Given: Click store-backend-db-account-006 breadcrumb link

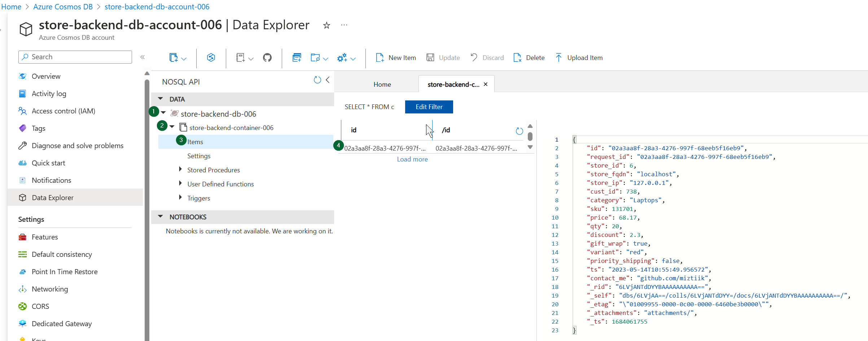Looking at the screenshot, I should pyautogui.click(x=157, y=7).
